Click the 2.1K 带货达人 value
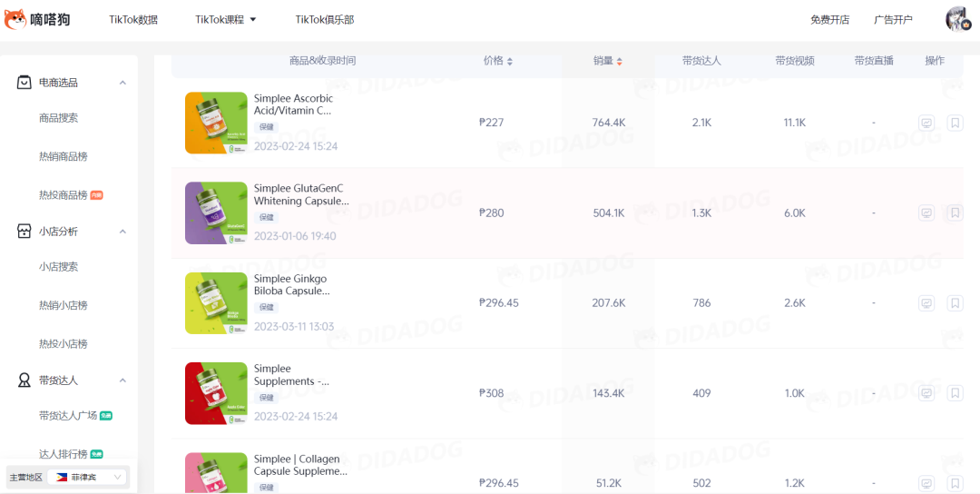The height and width of the screenshot is (494, 980). (x=701, y=123)
